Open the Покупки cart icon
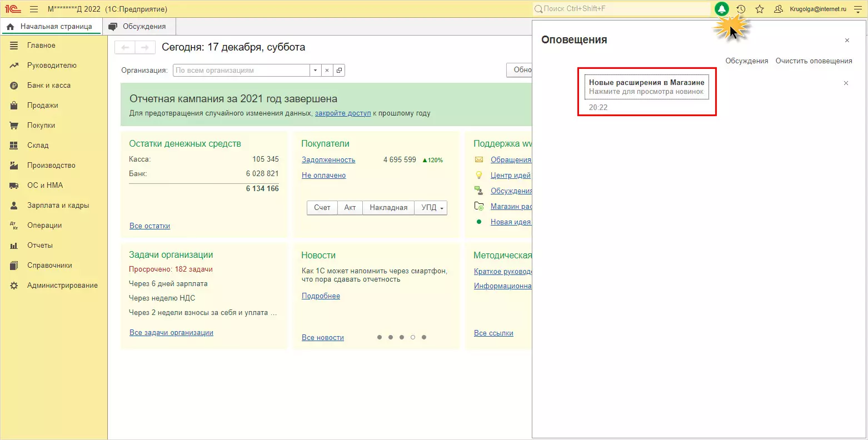Image resolution: width=868 pixels, height=440 pixels. click(x=14, y=126)
